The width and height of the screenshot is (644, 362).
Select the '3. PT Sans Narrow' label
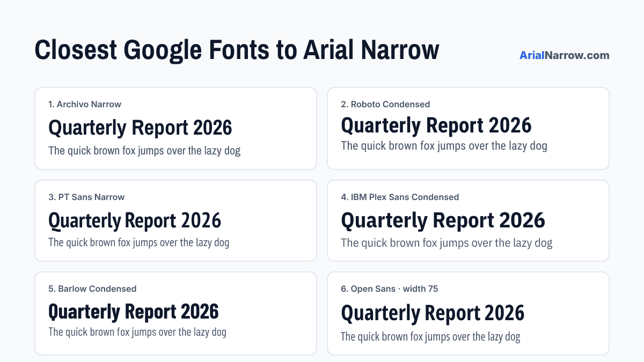[86, 197]
